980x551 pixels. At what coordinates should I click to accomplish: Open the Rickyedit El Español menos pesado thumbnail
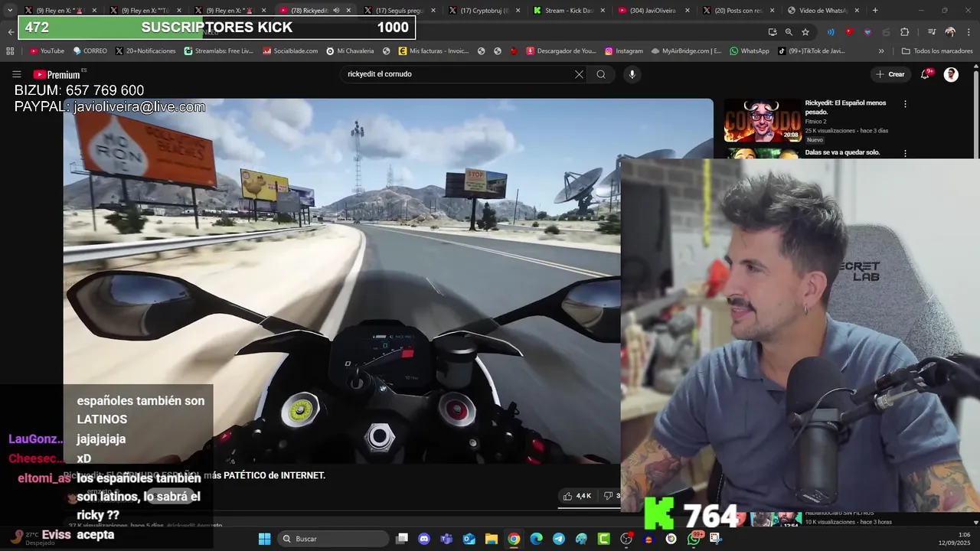click(x=763, y=120)
